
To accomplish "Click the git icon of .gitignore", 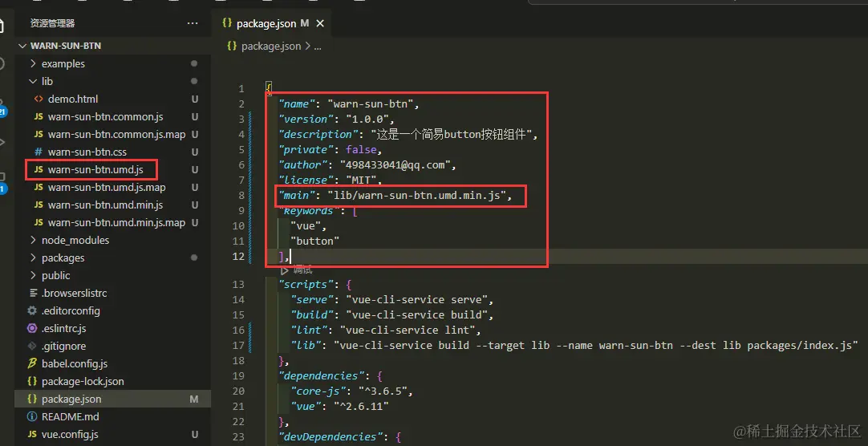I will [32, 347].
